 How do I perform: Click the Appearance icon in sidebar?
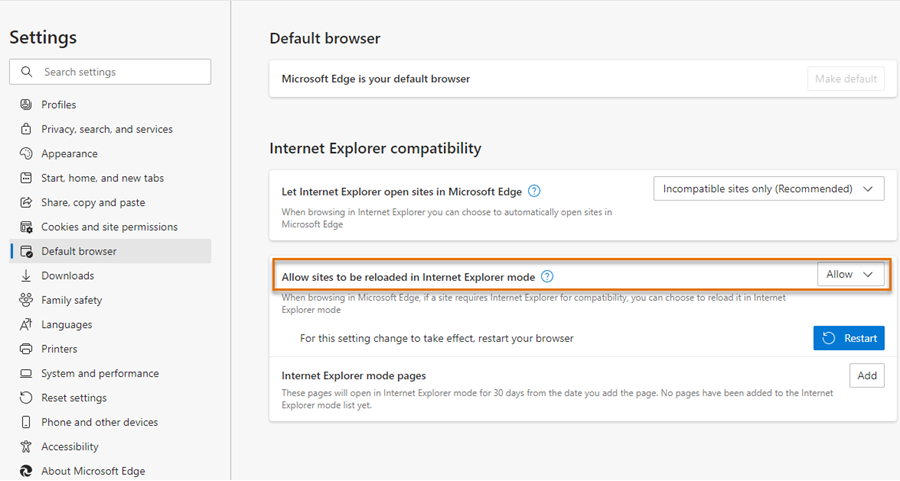(27, 154)
